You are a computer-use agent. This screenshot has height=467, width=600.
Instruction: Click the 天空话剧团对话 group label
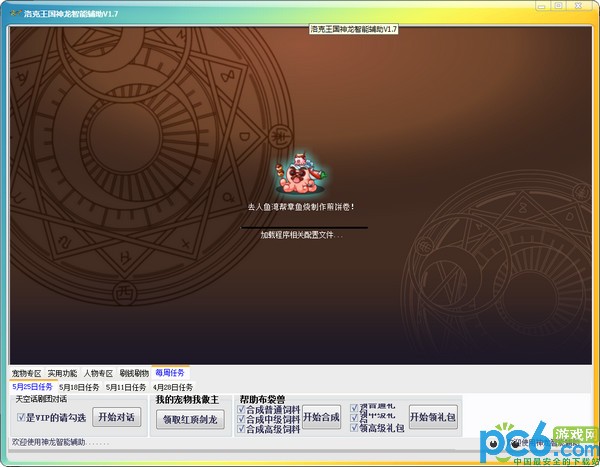pos(41,399)
